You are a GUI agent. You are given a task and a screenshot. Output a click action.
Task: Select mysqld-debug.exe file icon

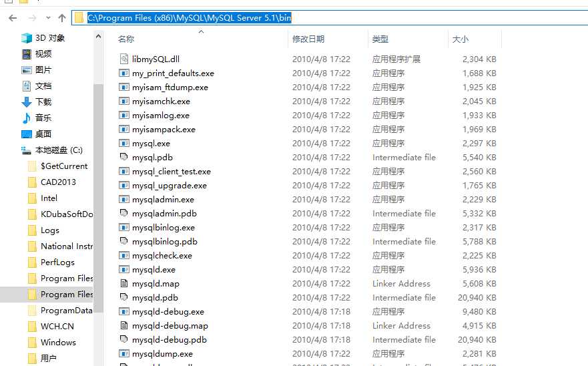(x=123, y=311)
